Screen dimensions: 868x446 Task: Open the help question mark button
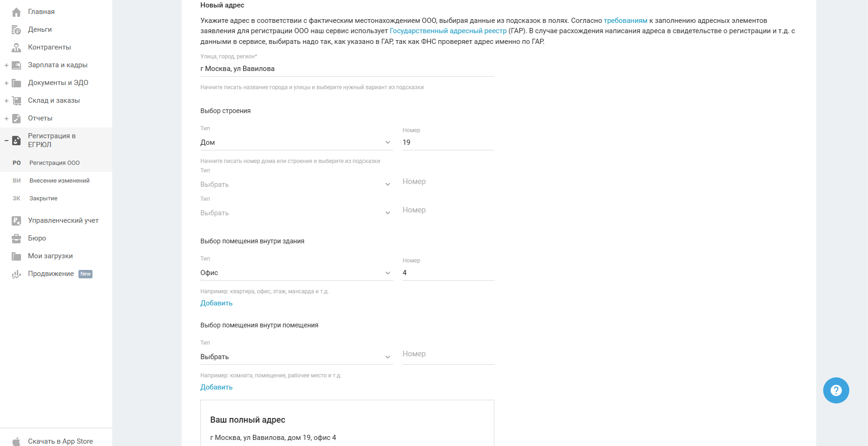point(836,390)
